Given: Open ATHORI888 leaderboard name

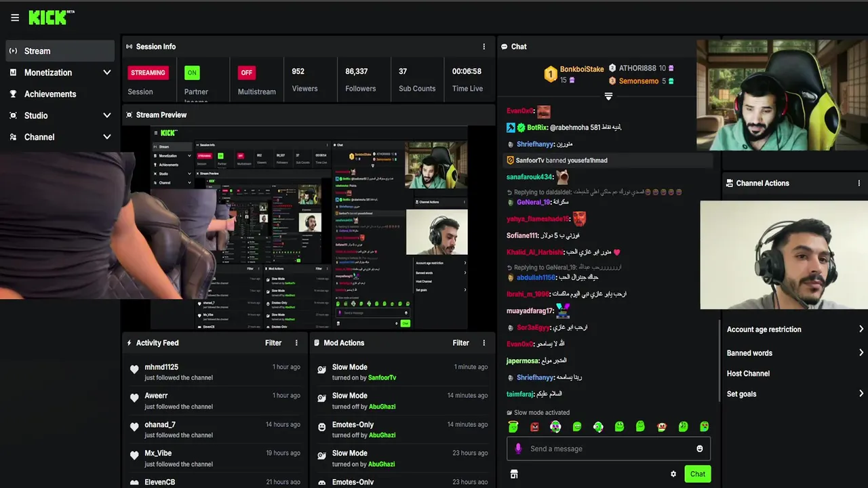Looking at the screenshot, I should pyautogui.click(x=637, y=68).
